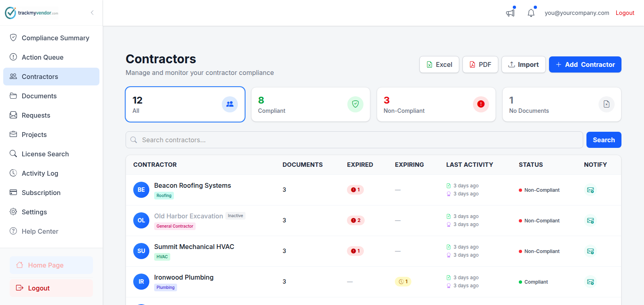Click the OL avatar for Old Harbor
644x305 pixels.
coord(141,220)
